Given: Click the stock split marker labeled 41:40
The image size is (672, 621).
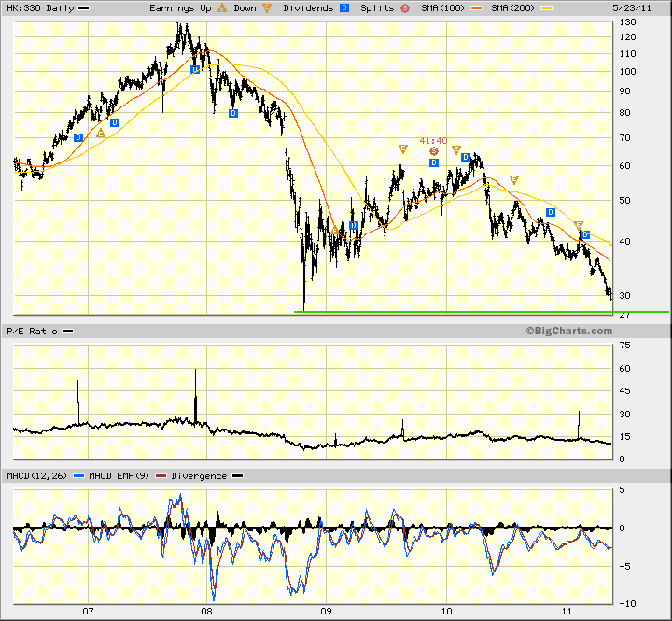Looking at the screenshot, I should (x=434, y=151).
